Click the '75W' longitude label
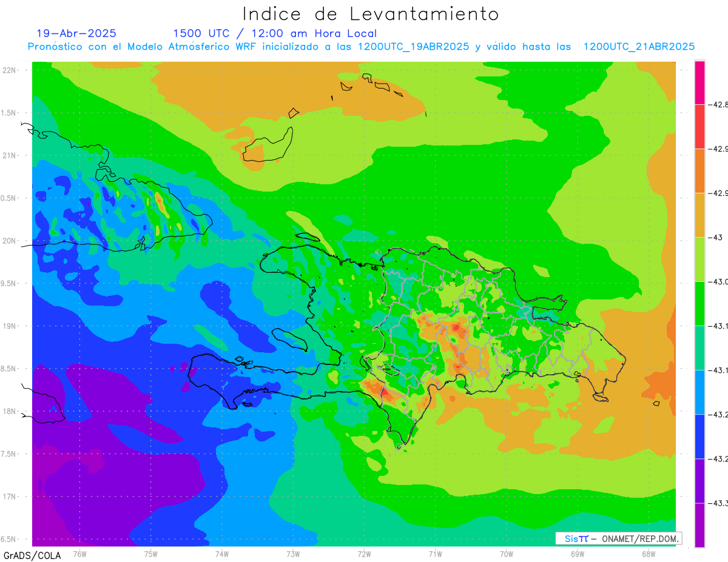 click(151, 554)
